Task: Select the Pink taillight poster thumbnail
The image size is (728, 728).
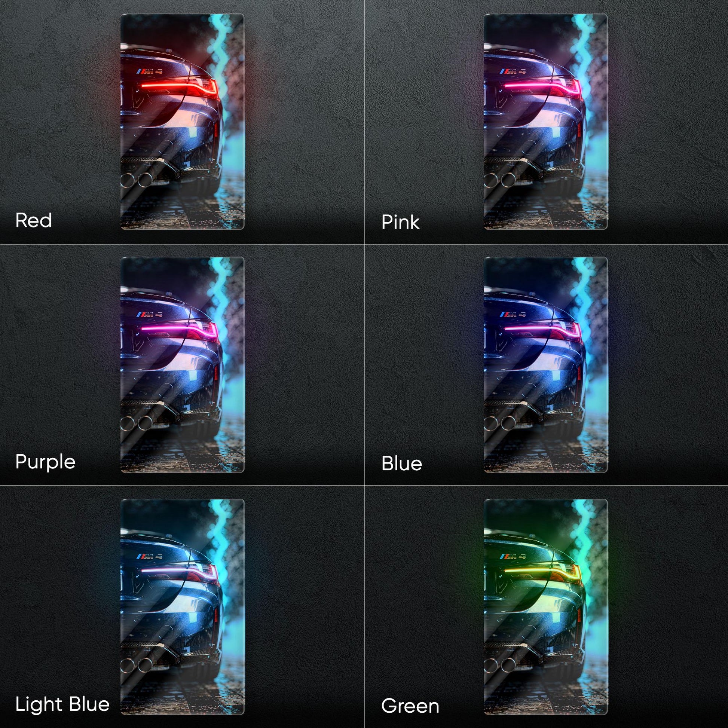Action: click(545, 122)
